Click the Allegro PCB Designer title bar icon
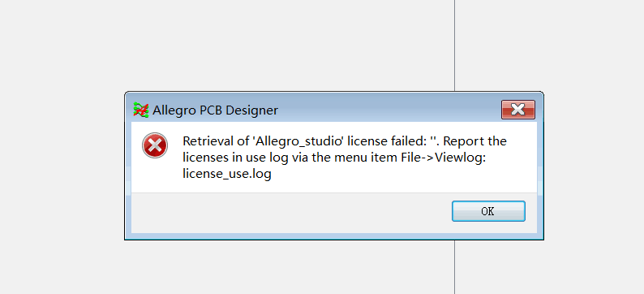Screen dimensions: 644x294 click(141, 110)
